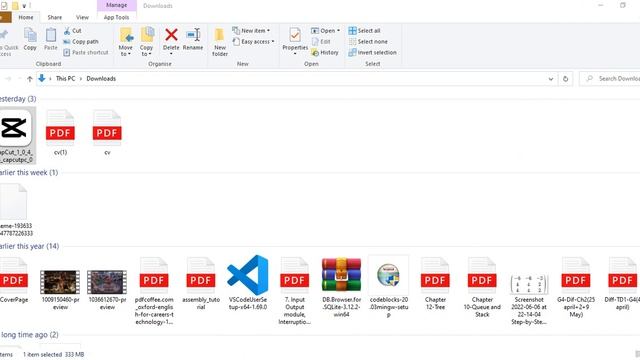The height and width of the screenshot is (360, 640).
Task: Collapse the Yesterday (3) group
Action: point(18,99)
